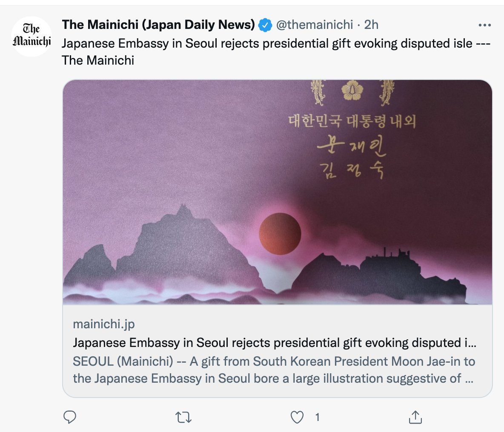
Task: Click the red sun in the card image
Action: click(280, 234)
